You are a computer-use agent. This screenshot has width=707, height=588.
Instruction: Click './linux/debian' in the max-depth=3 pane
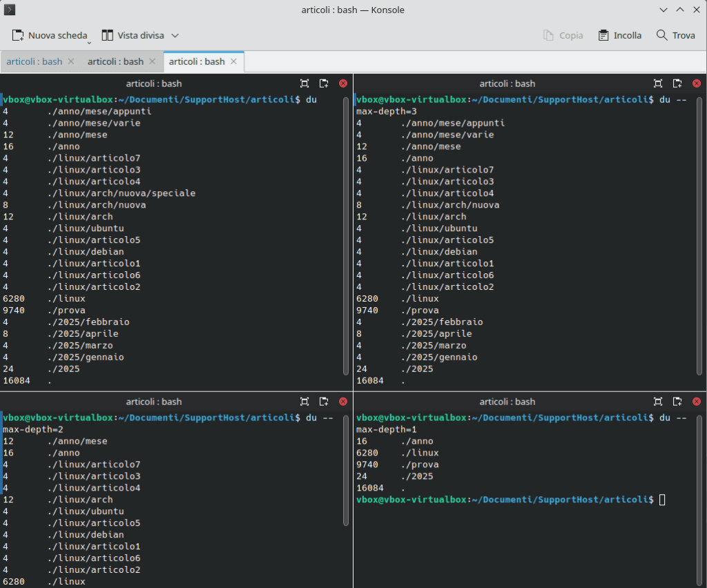coord(439,252)
